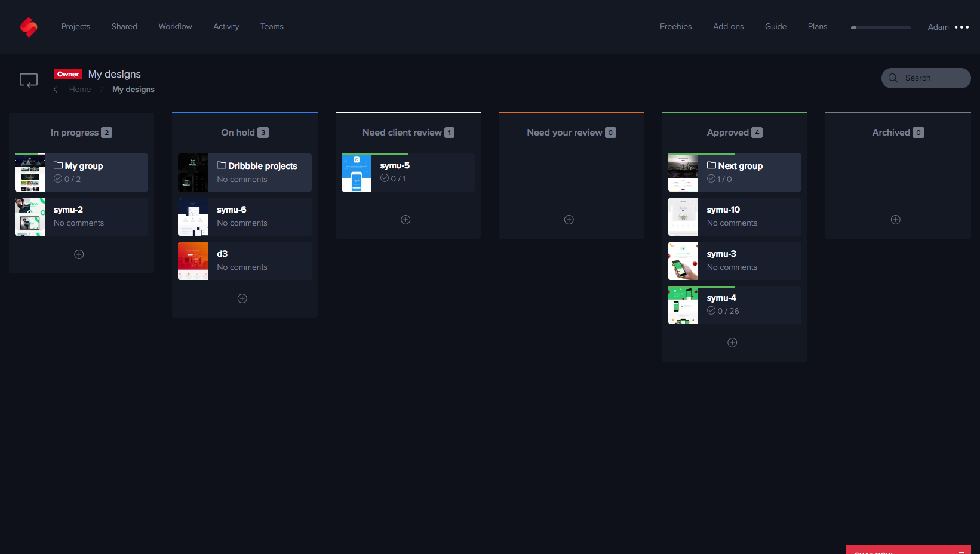This screenshot has width=980, height=554.
Task: Add a design in Approved column
Action: pyautogui.click(x=732, y=343)
